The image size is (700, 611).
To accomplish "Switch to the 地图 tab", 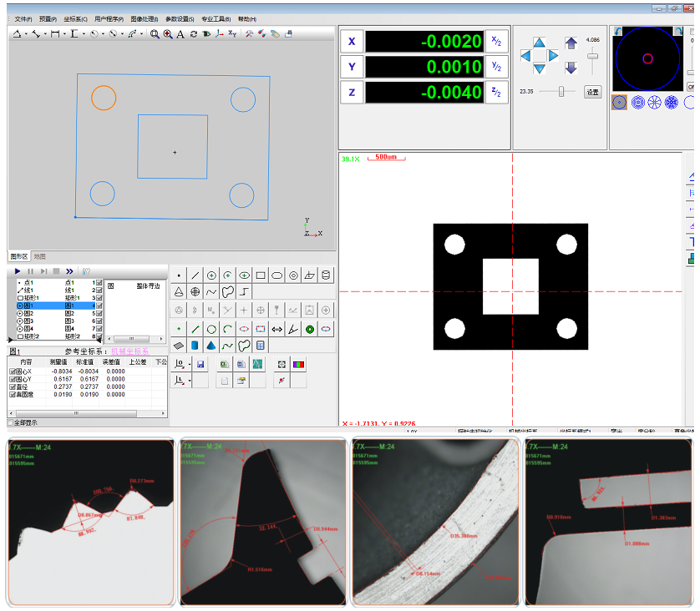I will click(x=40, y=256).
